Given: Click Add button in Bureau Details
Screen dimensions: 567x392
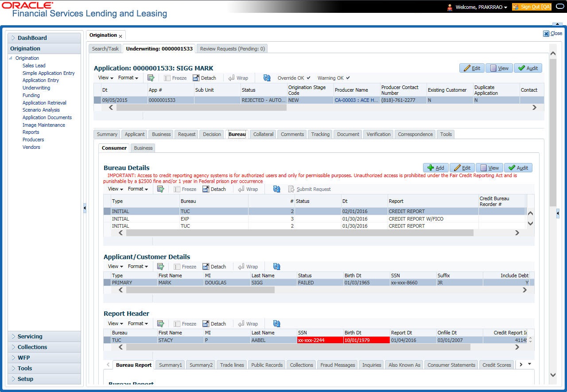Looking at the screenshot, I should click(436, 168).
